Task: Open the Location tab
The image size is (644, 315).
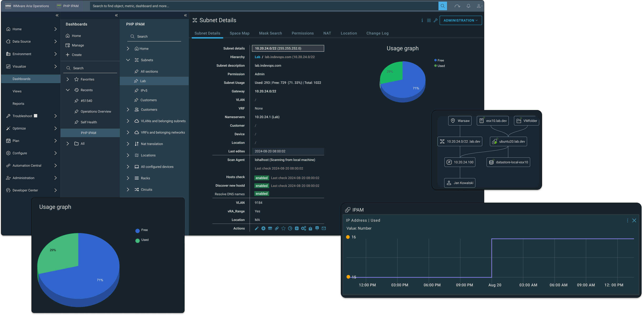Action: coord(348,33)
